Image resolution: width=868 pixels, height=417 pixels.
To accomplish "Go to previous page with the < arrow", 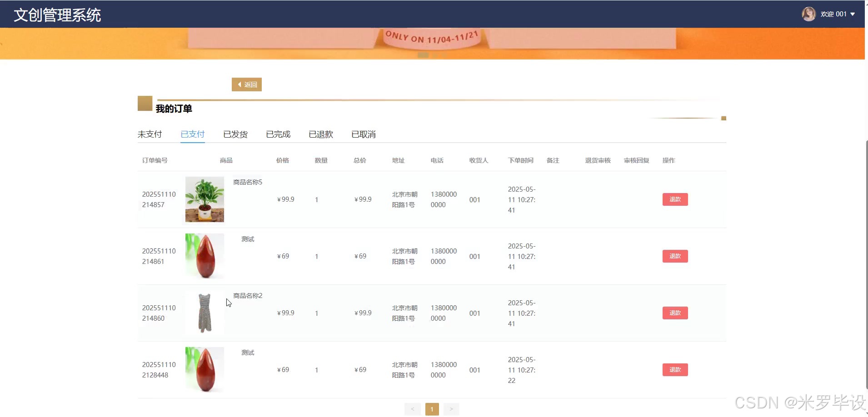I will pos(412,409).
